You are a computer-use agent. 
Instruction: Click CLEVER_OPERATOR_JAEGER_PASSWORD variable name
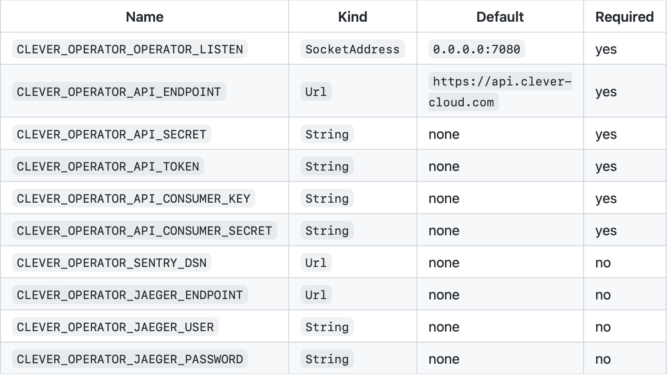pyautogui.click(x=130, y=359)
